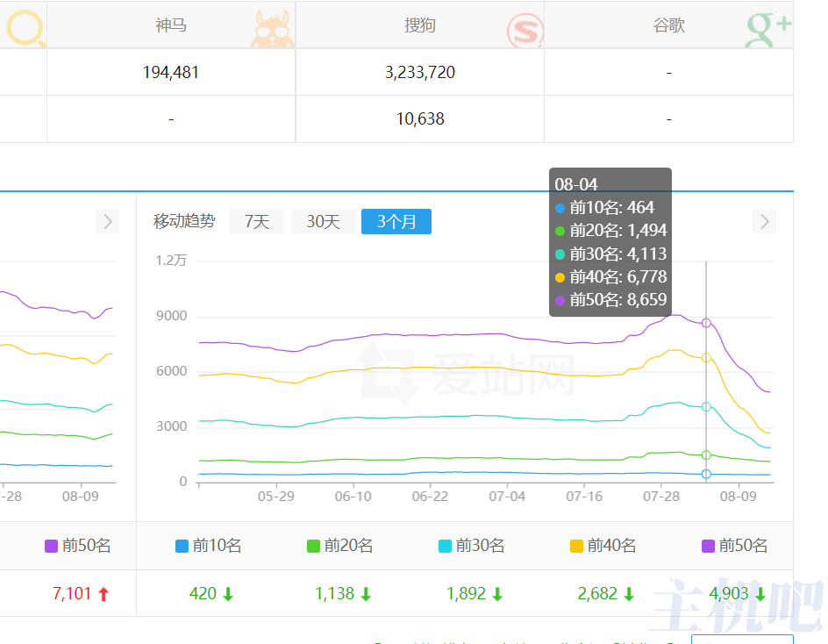Toggle 前50名 legend in the left chart

(77, 545)
